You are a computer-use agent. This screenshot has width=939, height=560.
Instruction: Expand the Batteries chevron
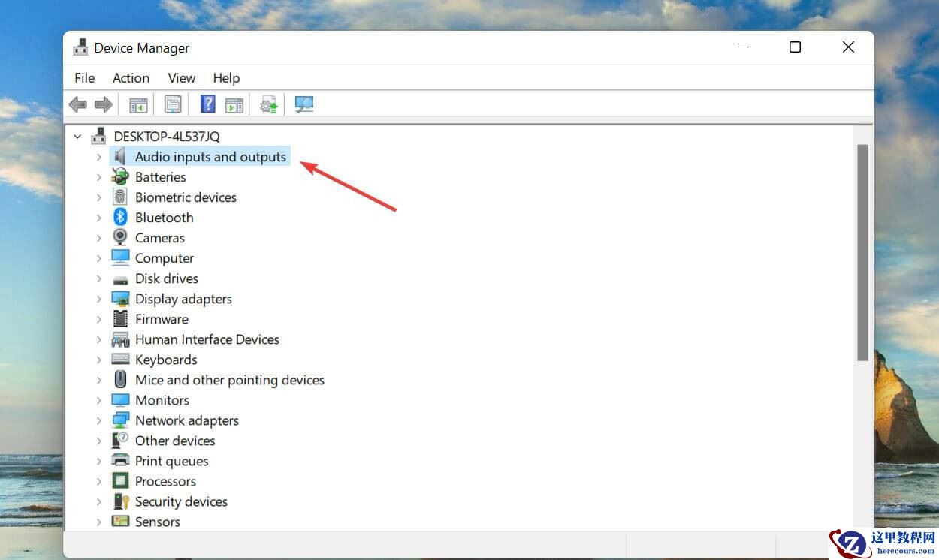(98, 177)
